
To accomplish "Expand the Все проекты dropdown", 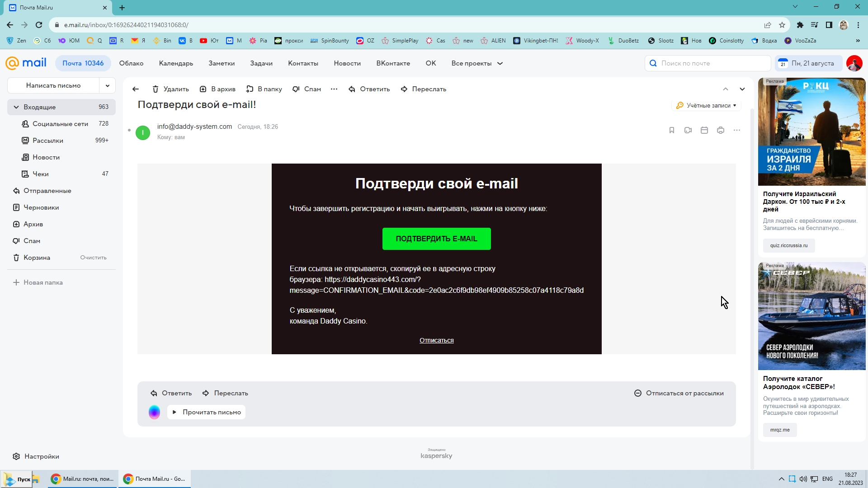I will coord(477,63).
